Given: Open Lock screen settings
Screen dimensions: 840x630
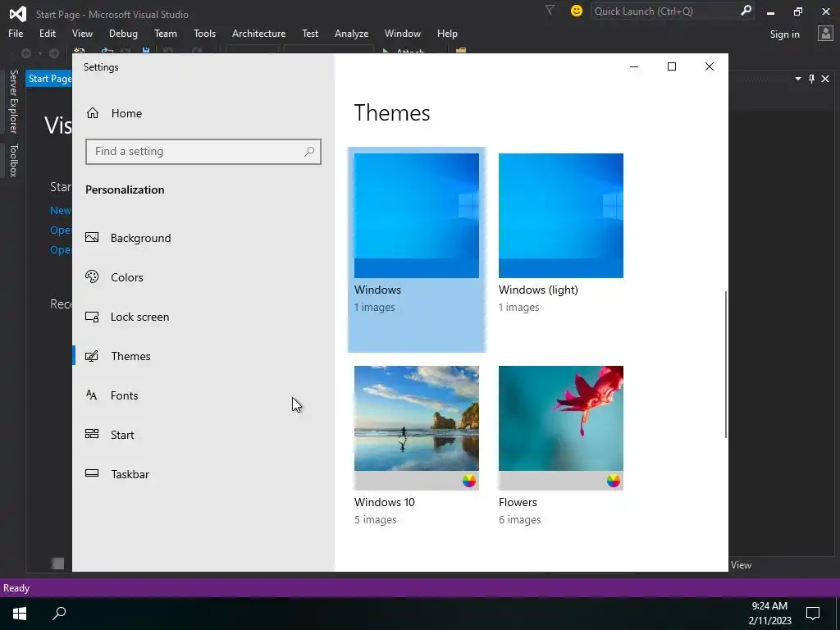Looking at the screenshot, I should 203,317.
